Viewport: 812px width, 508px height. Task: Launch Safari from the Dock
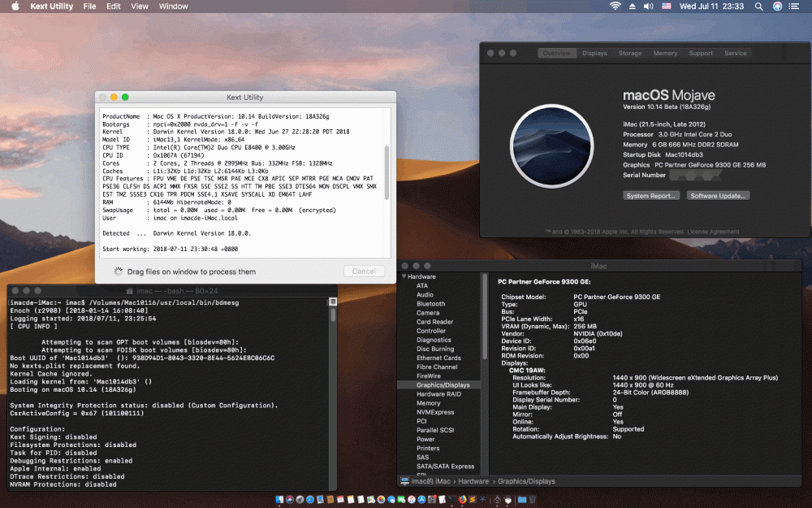click(310, 500)
